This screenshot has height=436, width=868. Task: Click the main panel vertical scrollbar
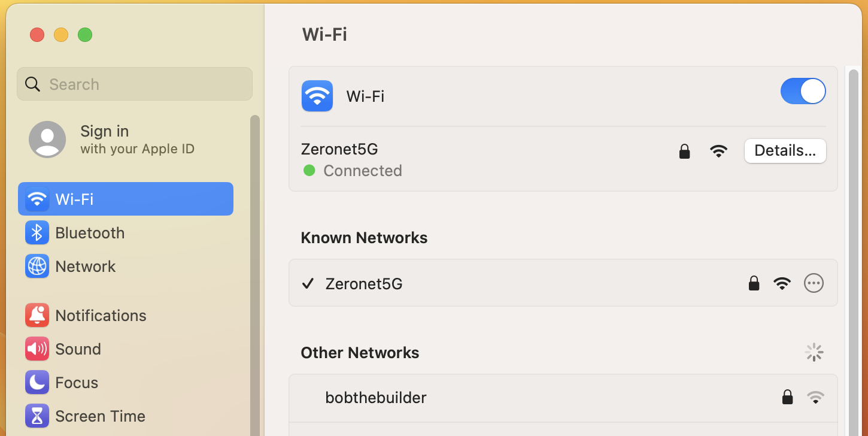coord(854,252)
